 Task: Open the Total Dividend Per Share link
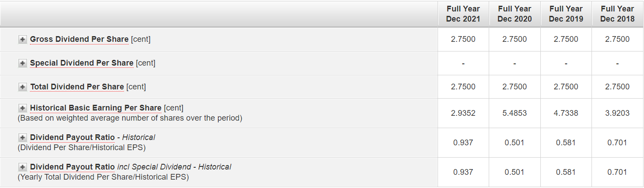77,87
